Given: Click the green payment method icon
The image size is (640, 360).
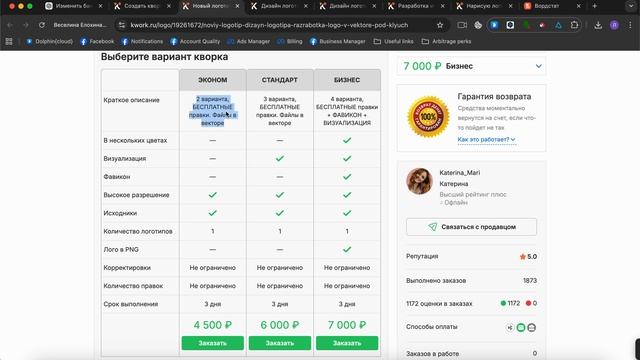Looking at the screenshot, I should click(x=521, y=327).
